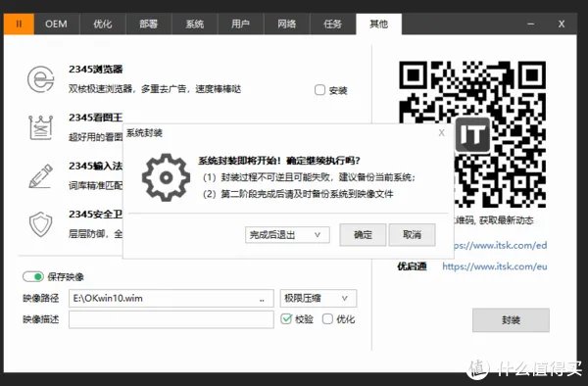Click the 2345安全卫士 shield icon
This screenshot has height=386, width=588.
[40, 224]
